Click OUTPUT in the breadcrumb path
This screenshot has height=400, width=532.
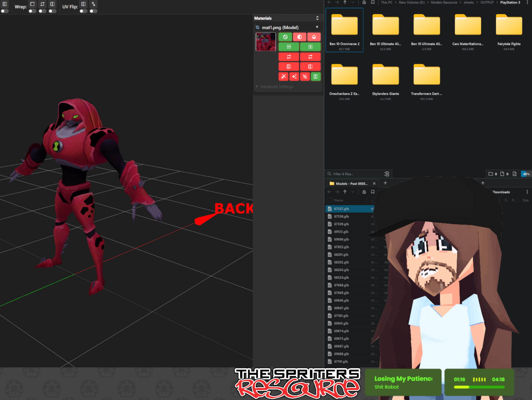coord(487,2)
